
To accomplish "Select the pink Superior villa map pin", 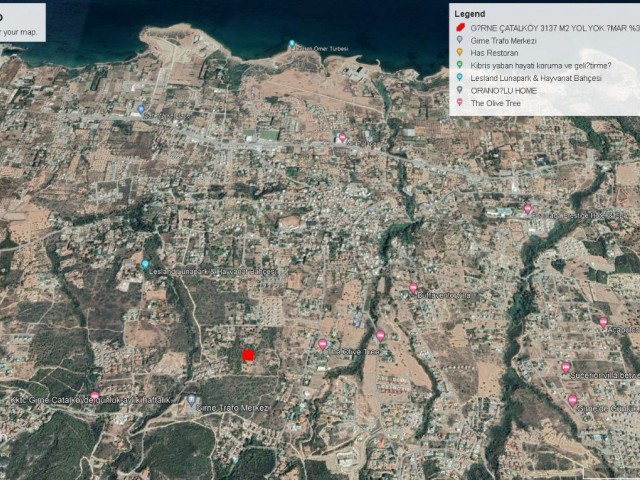I will [x=566, y=368].
